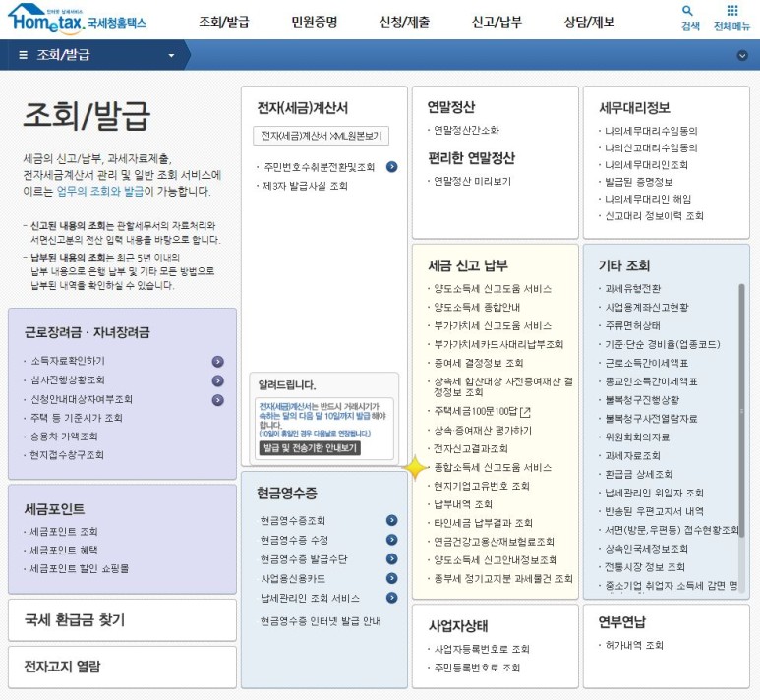Screen dimensions: 760x700
Task: Open 승용차 가액조회
Action: click(x=64, y=437)
